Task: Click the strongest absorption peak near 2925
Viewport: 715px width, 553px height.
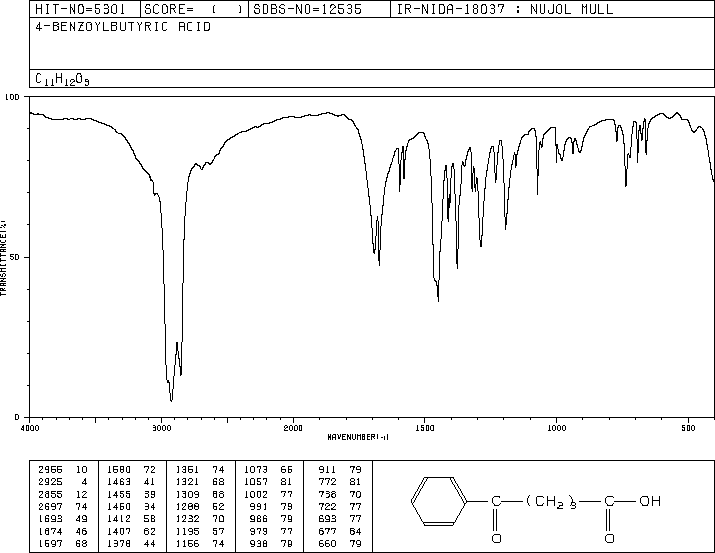Action: [x=171, y=400]
